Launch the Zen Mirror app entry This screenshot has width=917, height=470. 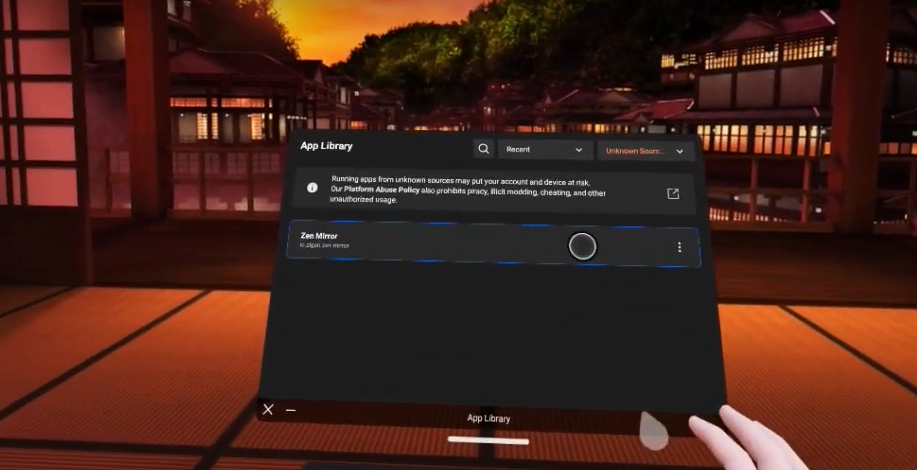(450, 243)
